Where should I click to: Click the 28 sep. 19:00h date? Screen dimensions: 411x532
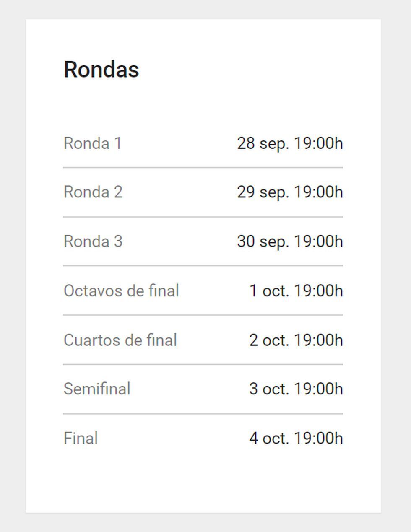pyautogui.click(x=290, y=143)
